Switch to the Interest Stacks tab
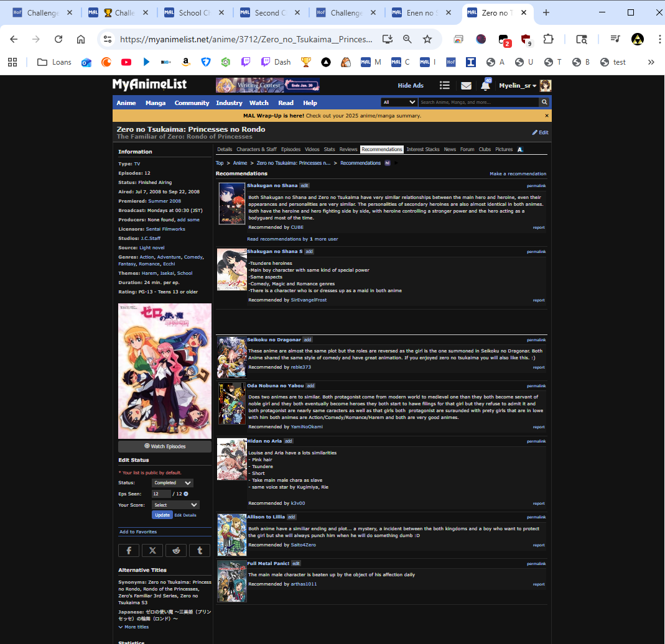The image size is (665, 644). pyautogui.click(x=423, y=150)
